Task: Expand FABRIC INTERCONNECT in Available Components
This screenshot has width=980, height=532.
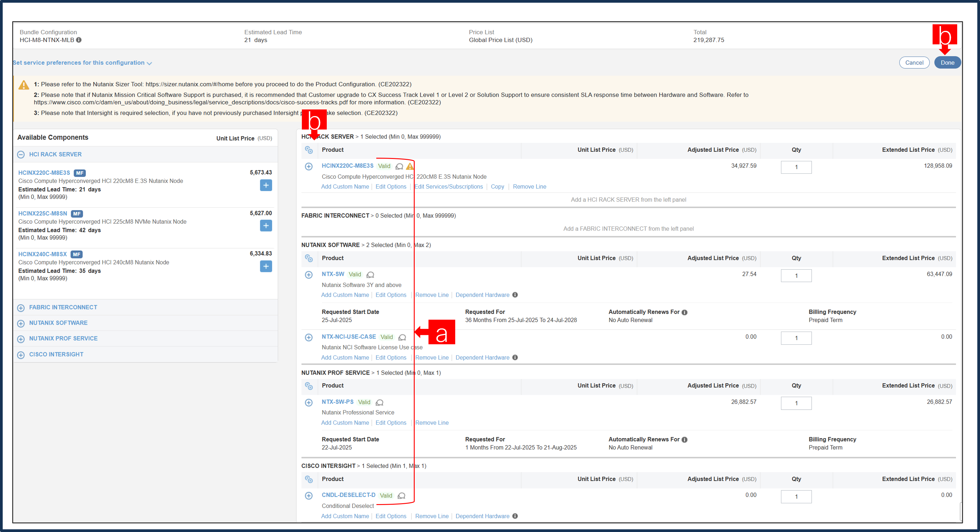Action: pyautogui.click(x=21, y=308)
